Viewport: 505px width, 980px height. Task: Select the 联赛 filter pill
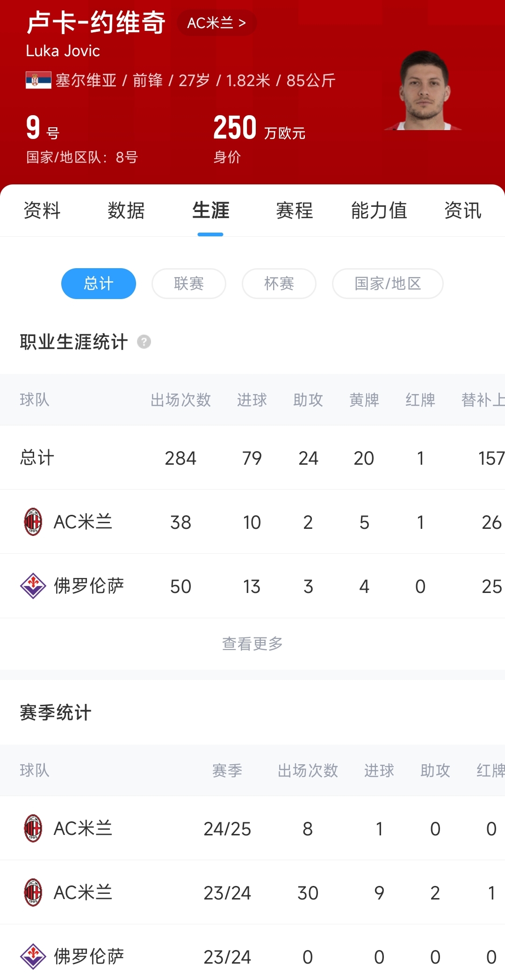(x=189, y=284)
